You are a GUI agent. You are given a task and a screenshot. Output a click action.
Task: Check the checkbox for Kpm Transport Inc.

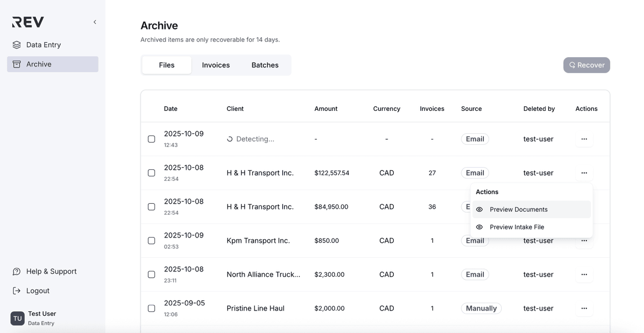coord(151,240)
